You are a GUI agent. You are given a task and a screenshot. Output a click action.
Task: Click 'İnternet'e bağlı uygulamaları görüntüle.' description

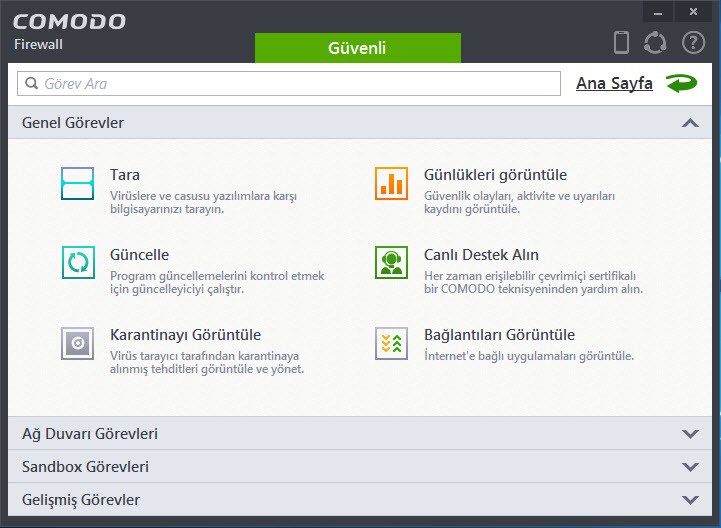tap(529, 356)
